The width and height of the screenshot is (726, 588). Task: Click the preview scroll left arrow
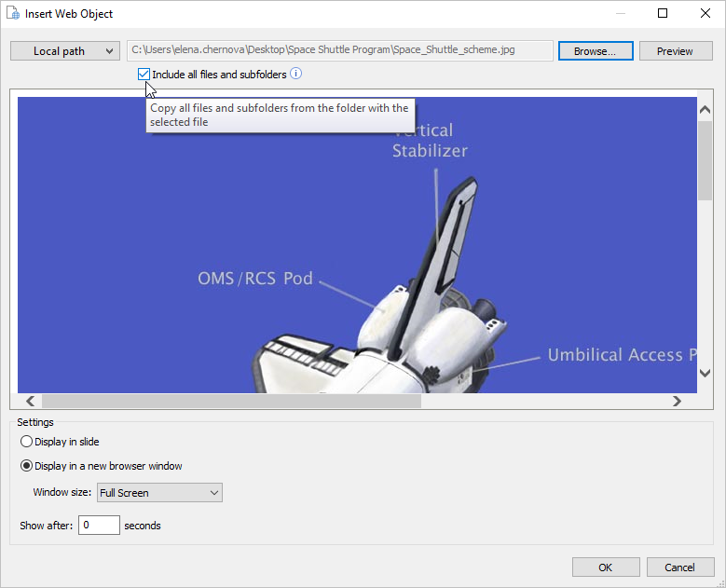[x=30, y=402]
